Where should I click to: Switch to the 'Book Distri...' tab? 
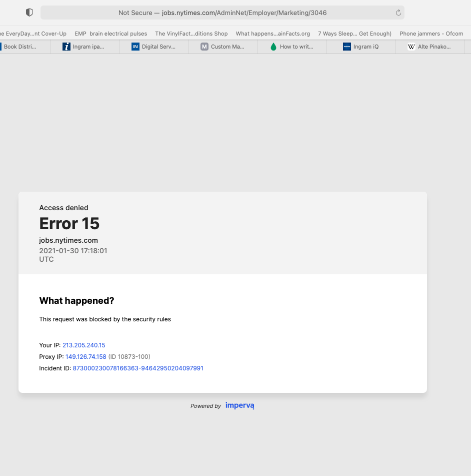tap(25, 47)
